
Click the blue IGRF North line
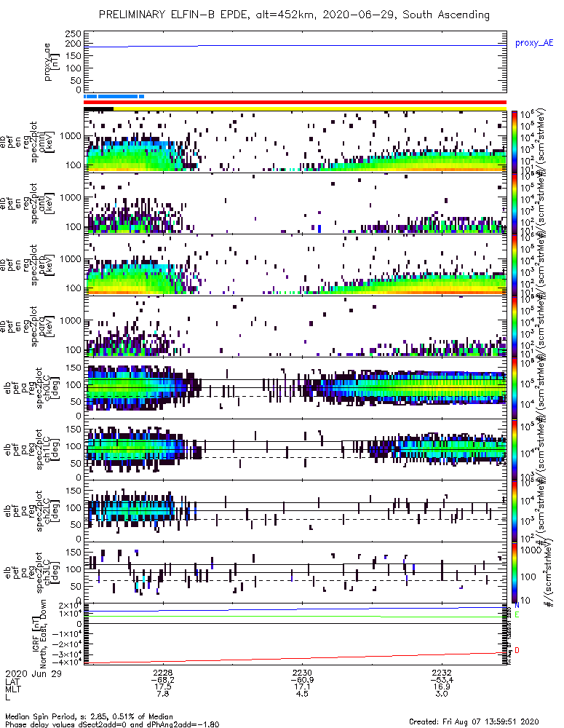tap(295, 609)
